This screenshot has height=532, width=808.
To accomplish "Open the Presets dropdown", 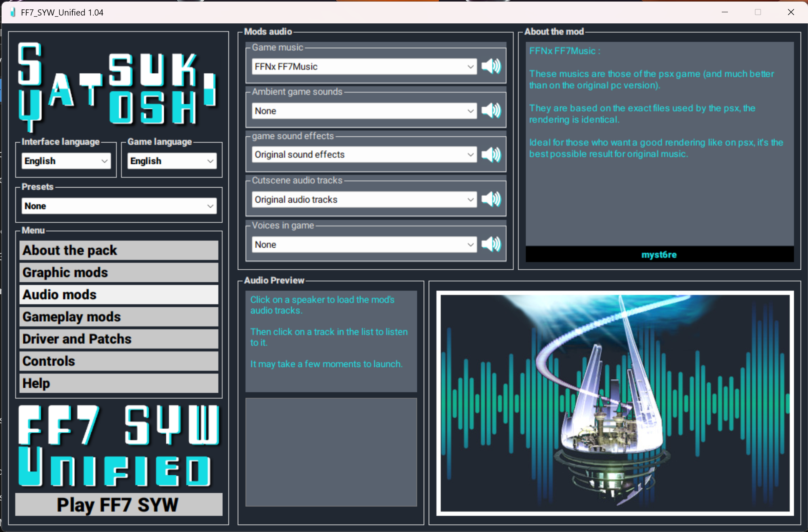I will click(119, 206).
